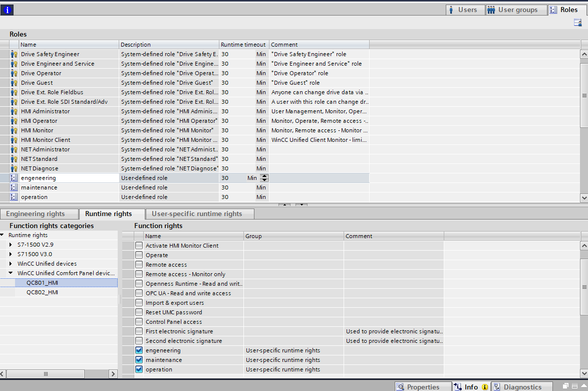Collapse the Runtime rights tree node

(2, 235)
